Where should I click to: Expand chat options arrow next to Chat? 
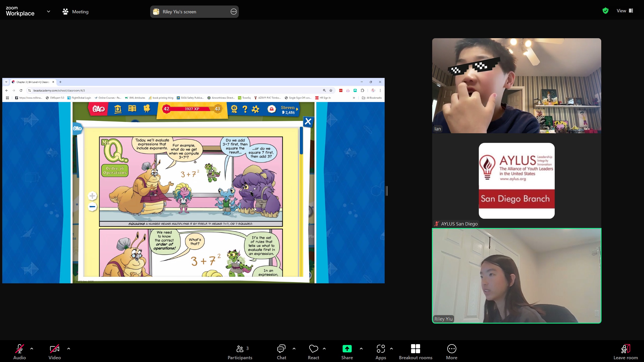pos(294,349)
